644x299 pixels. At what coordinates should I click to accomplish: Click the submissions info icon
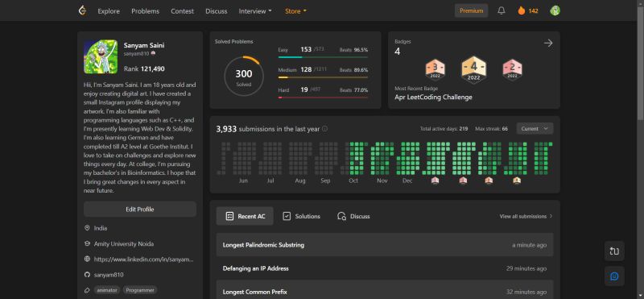325,129
